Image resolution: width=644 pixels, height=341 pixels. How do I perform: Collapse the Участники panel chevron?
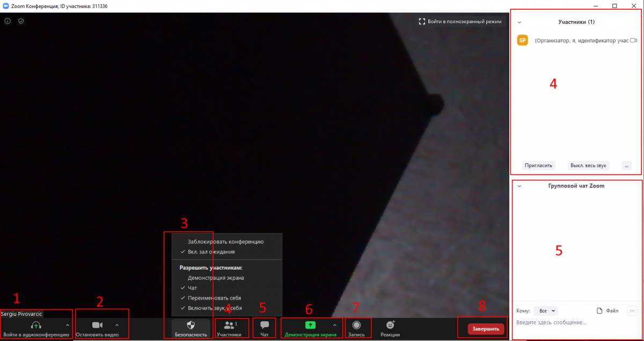click(519, 22)
